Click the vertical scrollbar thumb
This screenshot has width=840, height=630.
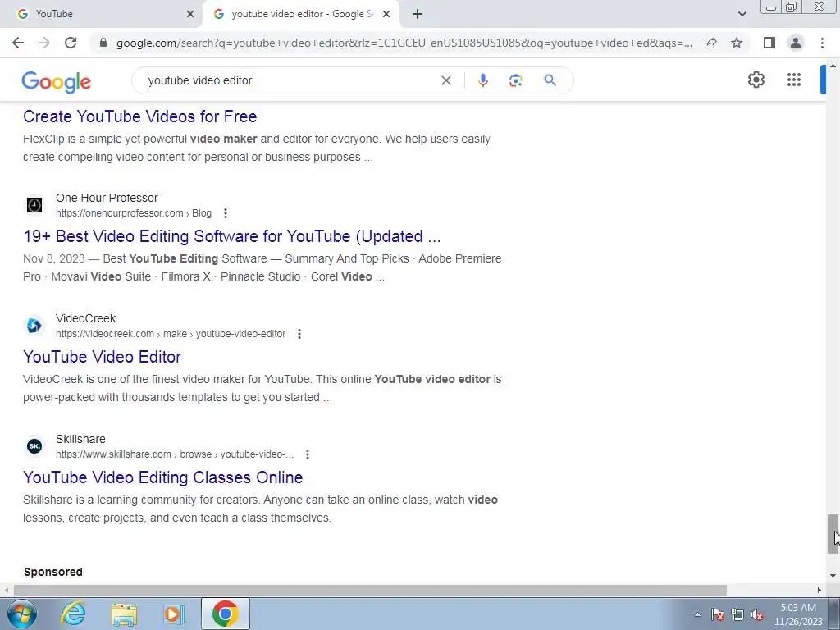[x=833, y=533]
